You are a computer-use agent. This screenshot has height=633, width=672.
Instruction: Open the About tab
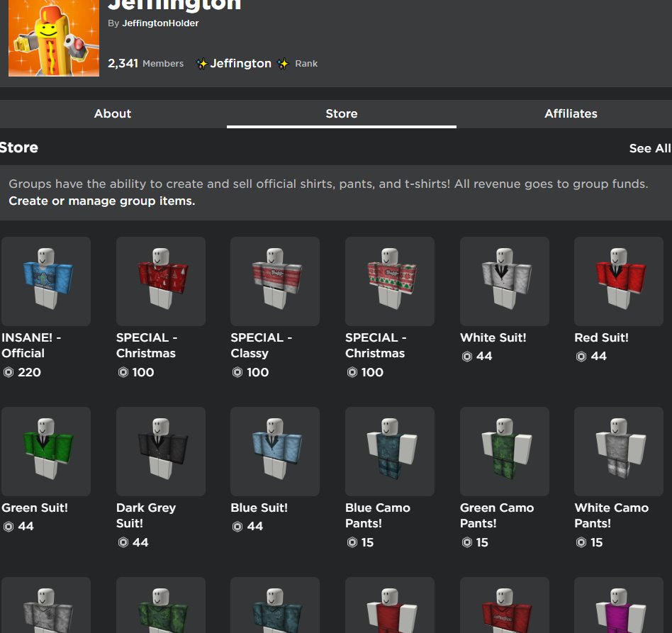pos(113,113)
